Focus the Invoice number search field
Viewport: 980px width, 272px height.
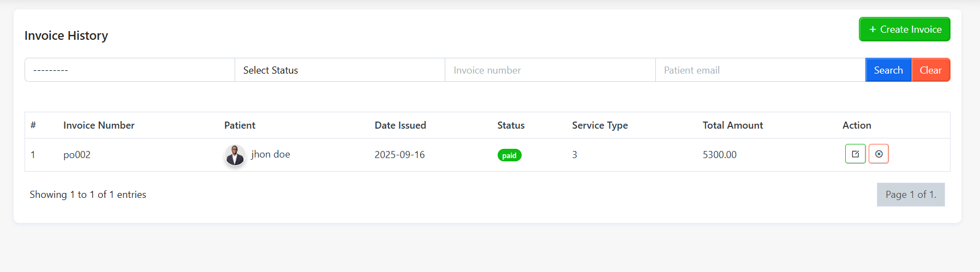pyautogui.click(x=549, y=70)
